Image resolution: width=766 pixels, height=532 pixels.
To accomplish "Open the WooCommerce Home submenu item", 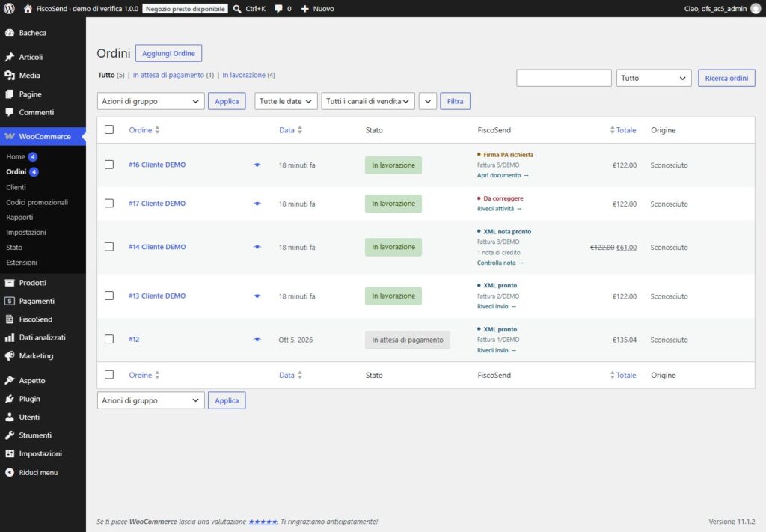I will coord(16,157).
